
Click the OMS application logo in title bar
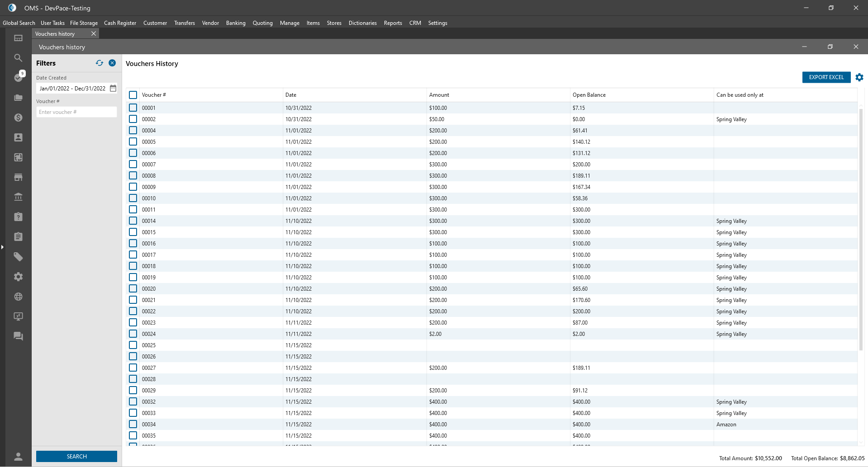(x=12, y=8)
